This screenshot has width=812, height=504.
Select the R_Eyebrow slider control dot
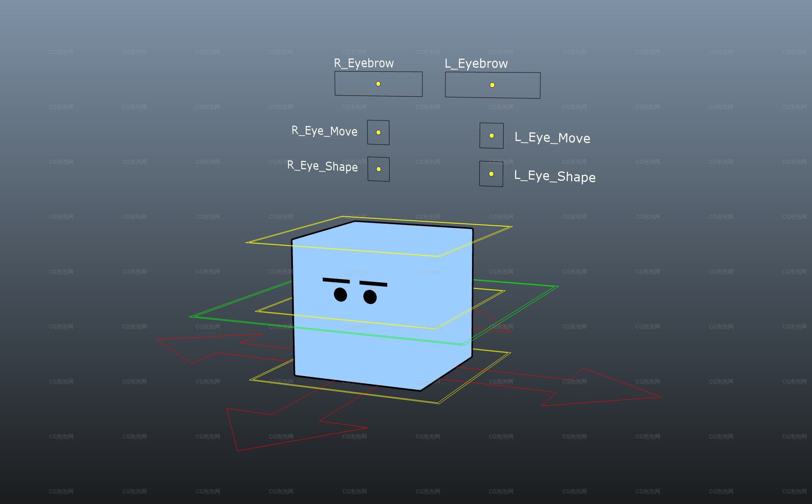click(x=378, y=84)
